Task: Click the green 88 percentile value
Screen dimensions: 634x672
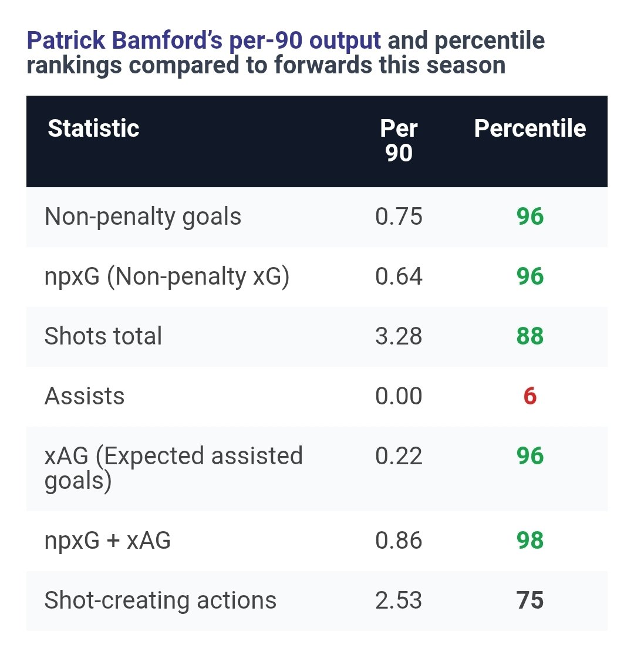Action: click(530, 336)
